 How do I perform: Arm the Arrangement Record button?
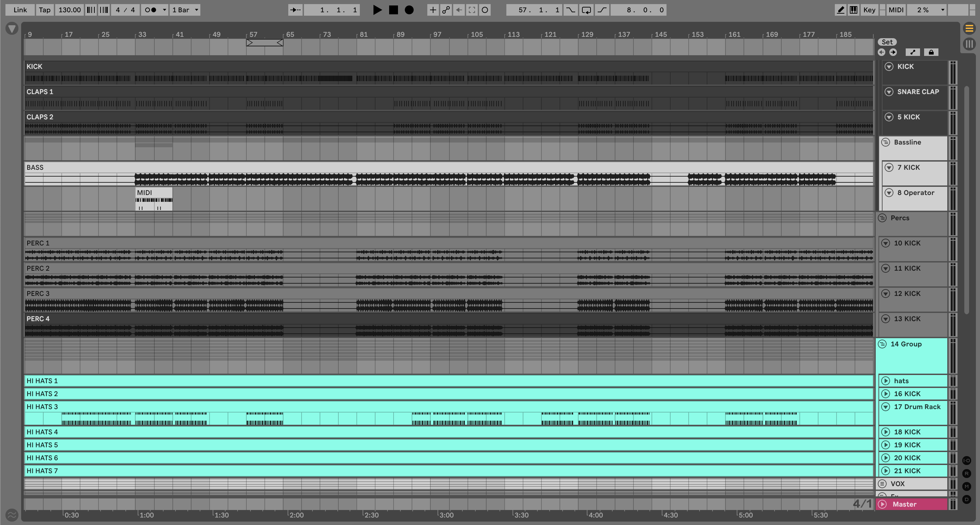[x=409, y=10]
